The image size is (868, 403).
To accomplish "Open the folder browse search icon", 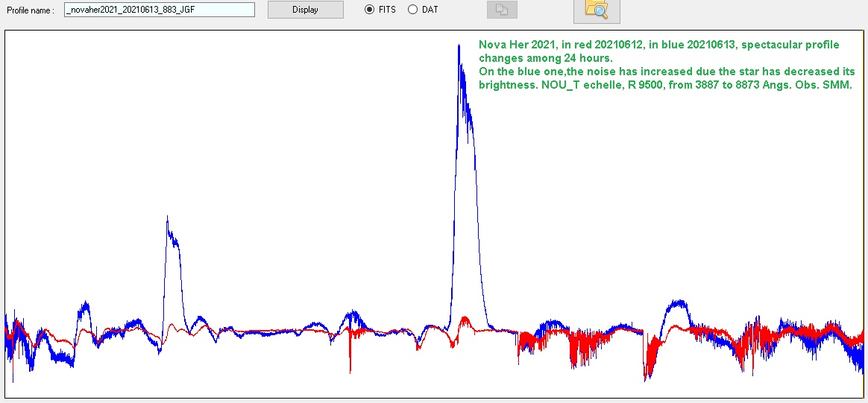I will [596, 10].
